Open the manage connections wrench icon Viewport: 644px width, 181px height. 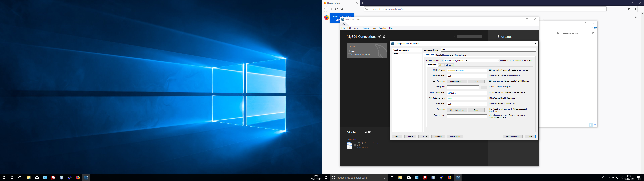click(384, 37)
